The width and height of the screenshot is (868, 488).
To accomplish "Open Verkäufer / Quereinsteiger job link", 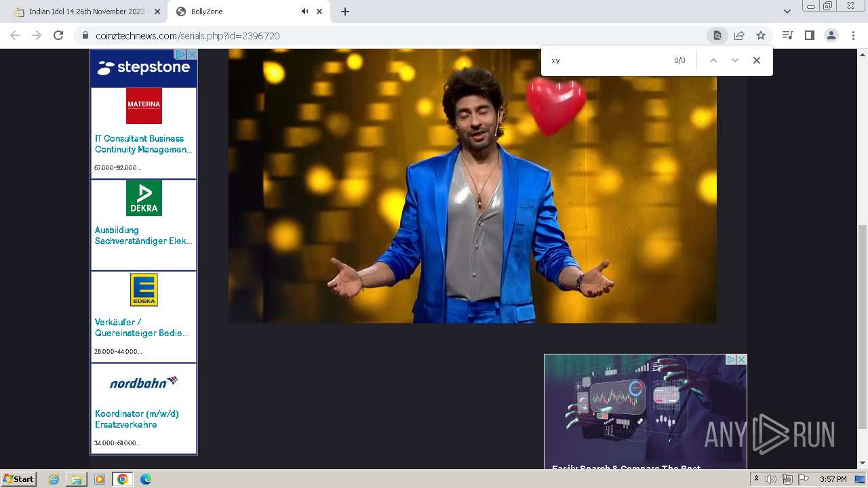I will 142,327.
